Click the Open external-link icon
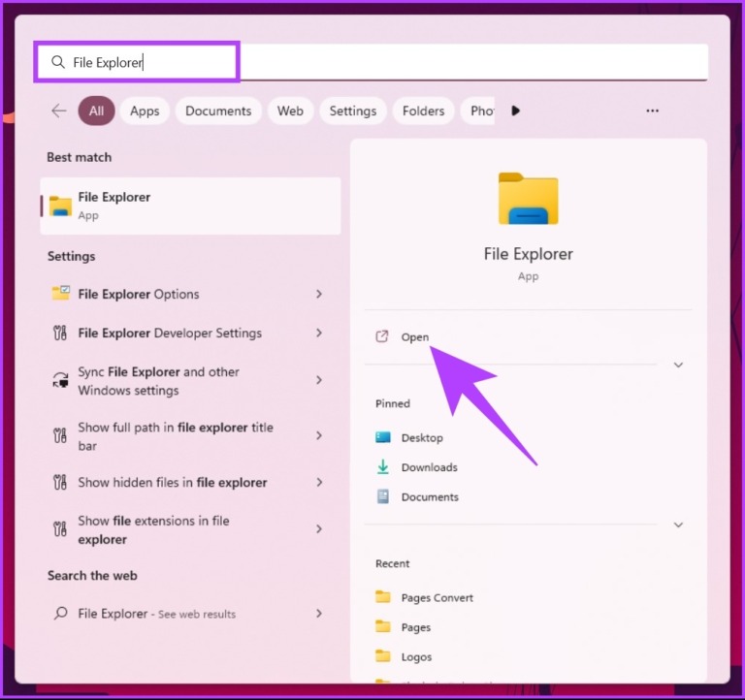 pyautogui.click(x=382, y=336)
